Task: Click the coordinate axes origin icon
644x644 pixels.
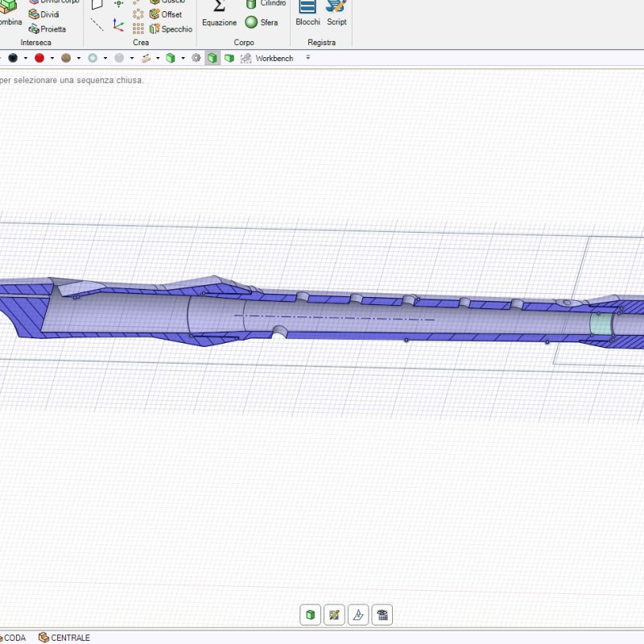Action: 118,25
